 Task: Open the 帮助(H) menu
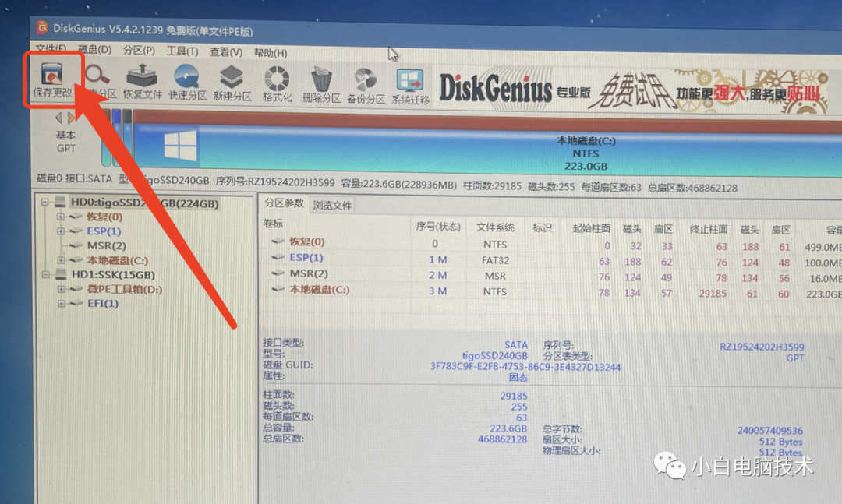pos(270,53)
